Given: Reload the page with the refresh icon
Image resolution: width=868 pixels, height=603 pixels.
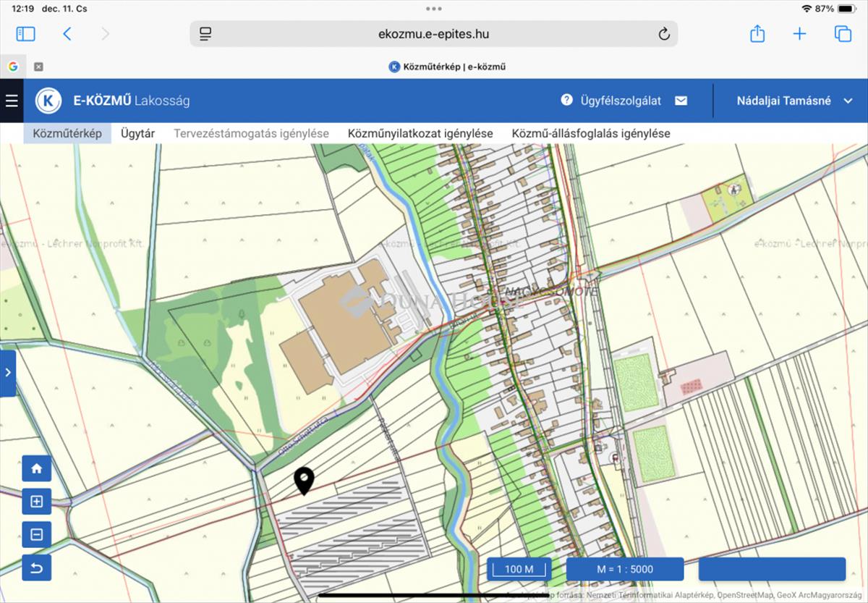Looking at the screenshot, I should 663,34.
